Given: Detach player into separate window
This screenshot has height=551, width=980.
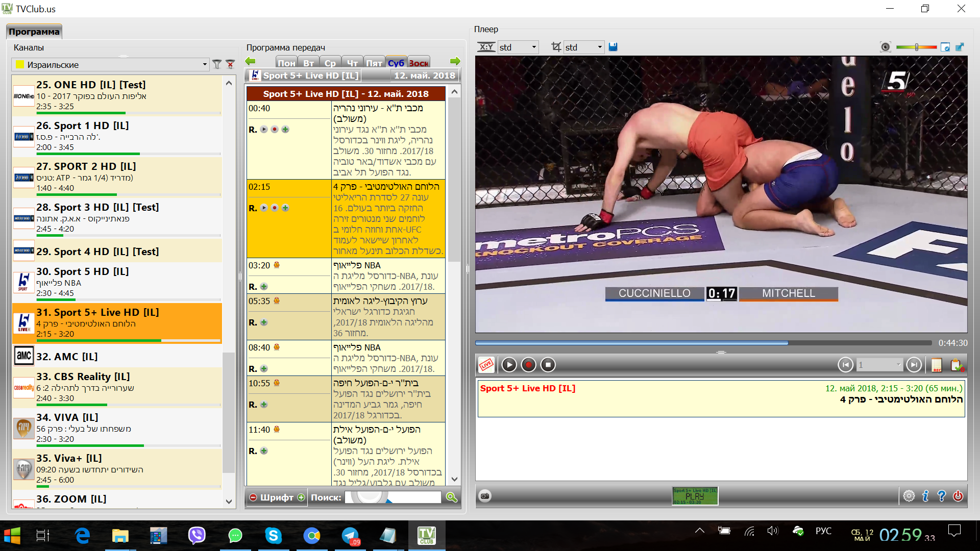Looking at the screenshot, I should [x=960, y=47].
